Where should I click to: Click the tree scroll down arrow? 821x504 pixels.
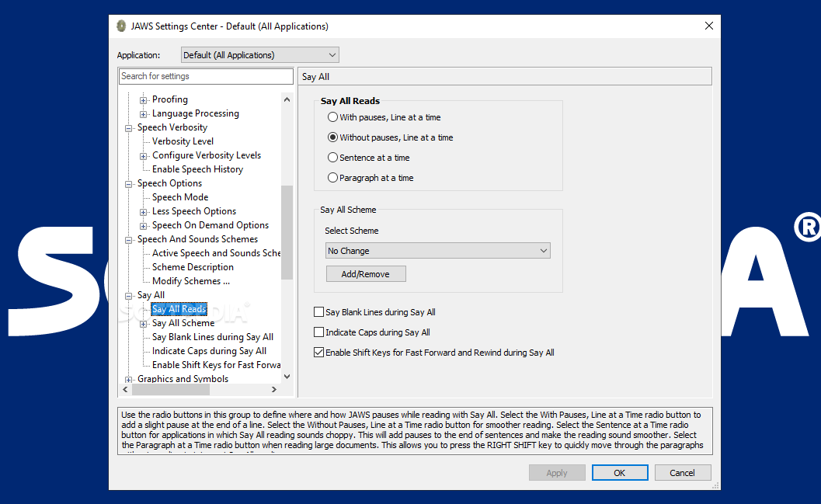pyautogui.click(x=287, y=377)
